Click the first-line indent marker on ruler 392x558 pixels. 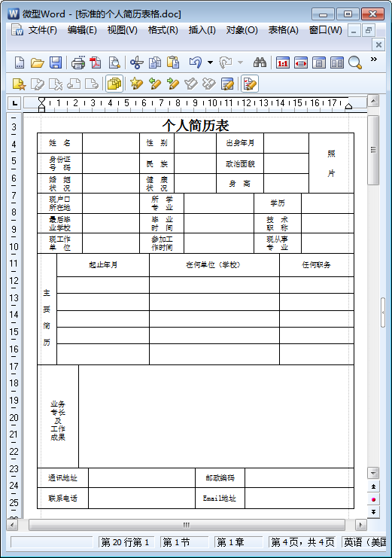41,102
